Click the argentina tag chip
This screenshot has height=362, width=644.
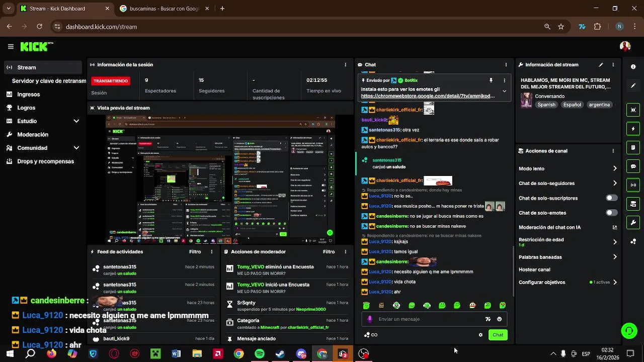coord(599,105)
